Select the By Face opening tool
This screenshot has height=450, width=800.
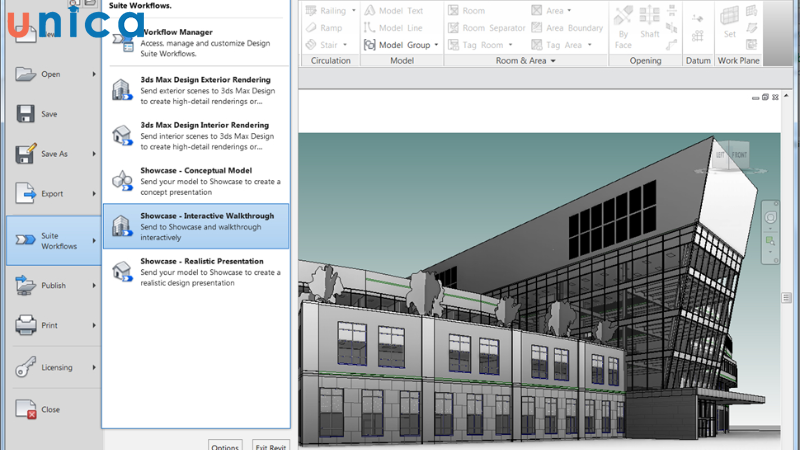623,27
